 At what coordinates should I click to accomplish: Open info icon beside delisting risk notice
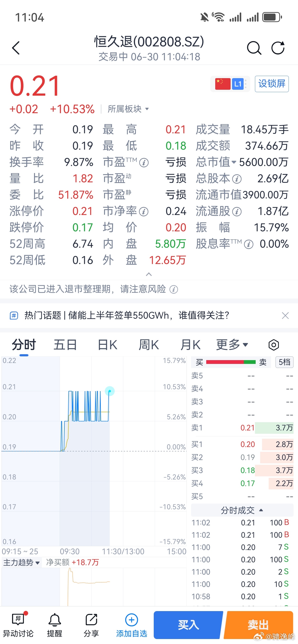coord(174,290)
